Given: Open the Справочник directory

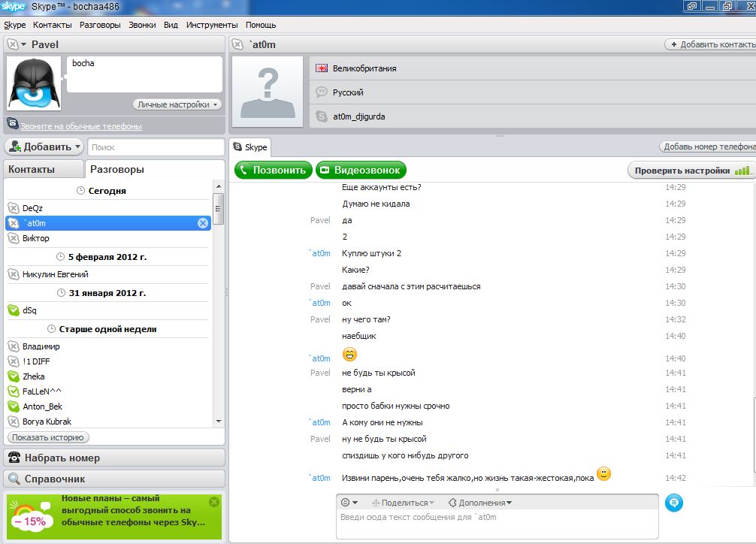Looking at the screenshot, I should pyautogui.click(x=114, y=479).
